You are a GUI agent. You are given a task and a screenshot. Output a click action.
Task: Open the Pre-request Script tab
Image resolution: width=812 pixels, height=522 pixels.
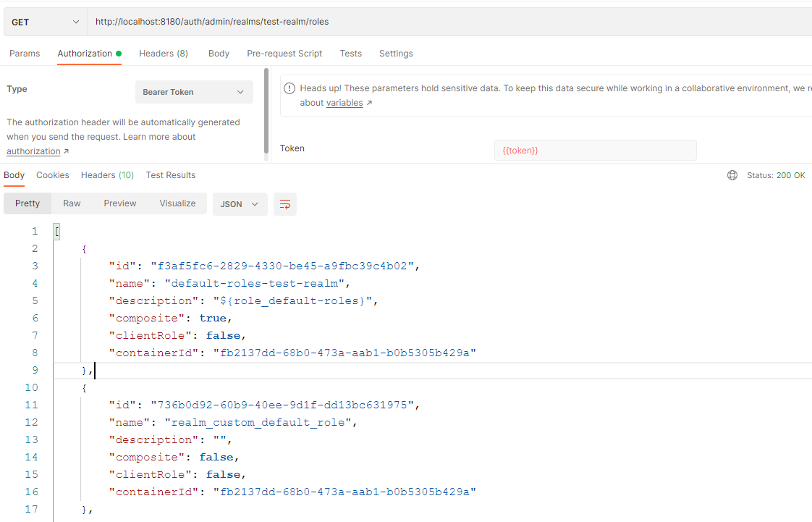(284, 54)
